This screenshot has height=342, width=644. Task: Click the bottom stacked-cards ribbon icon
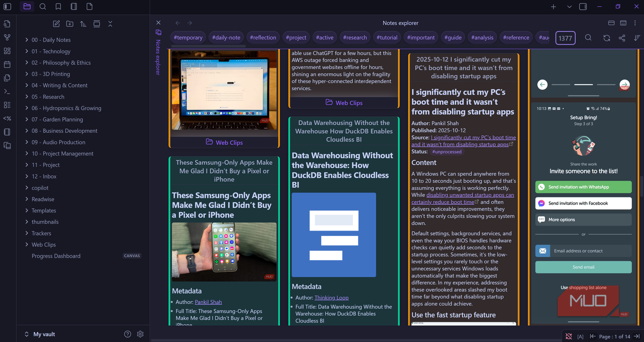7,145
